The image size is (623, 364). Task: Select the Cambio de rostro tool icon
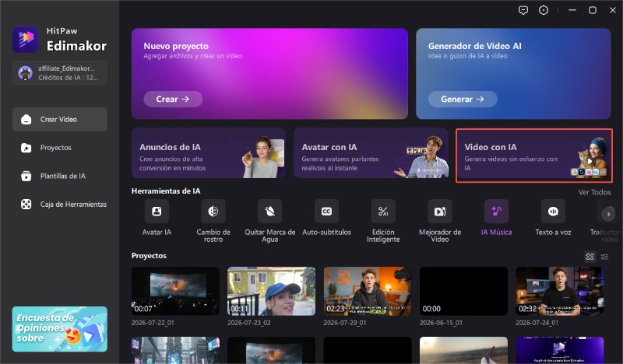(213, 212)
